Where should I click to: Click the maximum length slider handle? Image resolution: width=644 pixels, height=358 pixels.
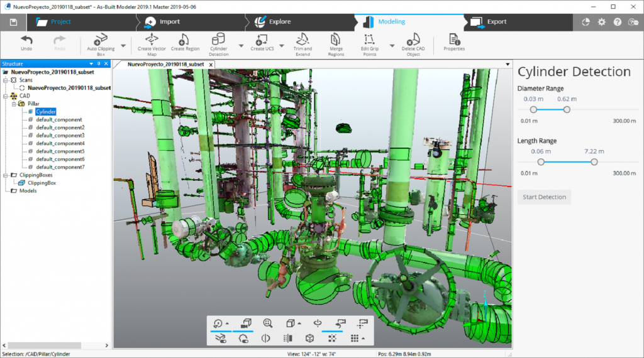[x=594, y=162]
